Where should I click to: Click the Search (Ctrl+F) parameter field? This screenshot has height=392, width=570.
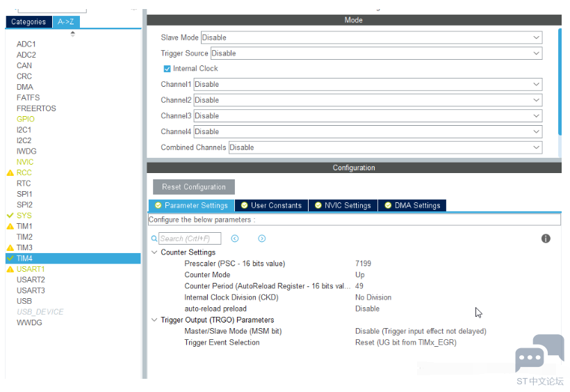pyautogui.click(x=190, y=238)
